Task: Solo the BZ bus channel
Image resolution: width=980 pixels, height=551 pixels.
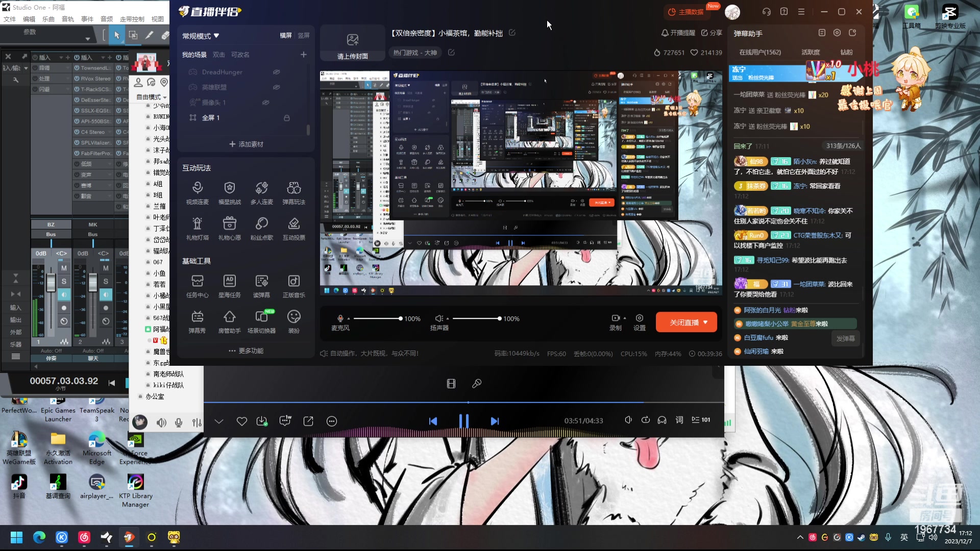Action: (x=64, y=281)
